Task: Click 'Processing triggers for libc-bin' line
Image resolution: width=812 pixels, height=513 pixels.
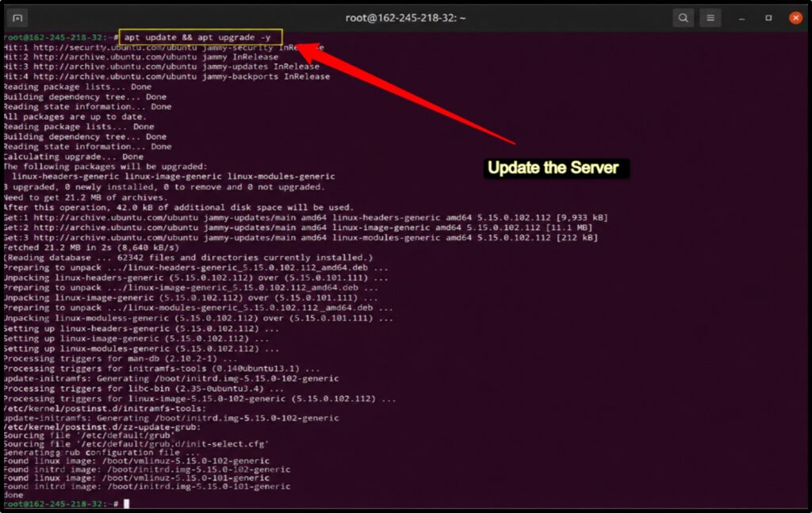Action: point(144,389)
